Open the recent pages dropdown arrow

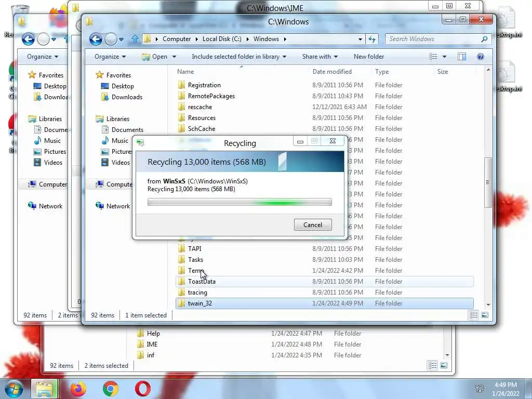click(x=121, y=39)
